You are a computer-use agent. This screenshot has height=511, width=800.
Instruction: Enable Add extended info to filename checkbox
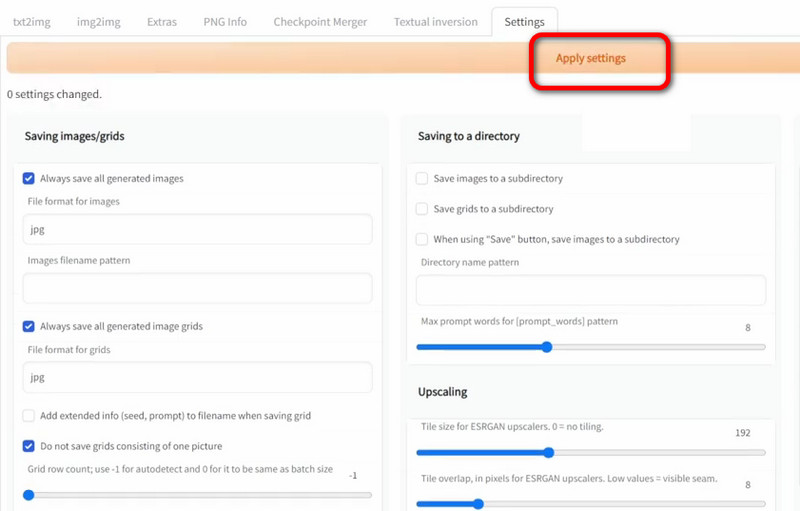[x=29, y=416]
